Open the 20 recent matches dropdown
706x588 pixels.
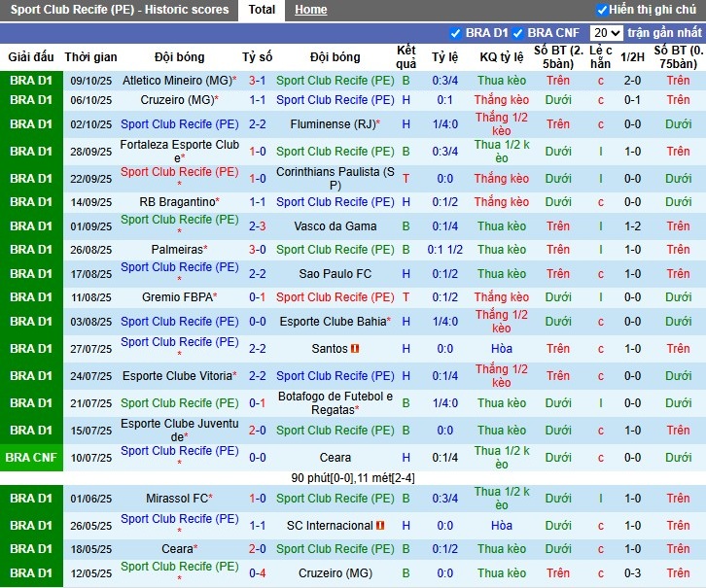(x=607, y=33)
